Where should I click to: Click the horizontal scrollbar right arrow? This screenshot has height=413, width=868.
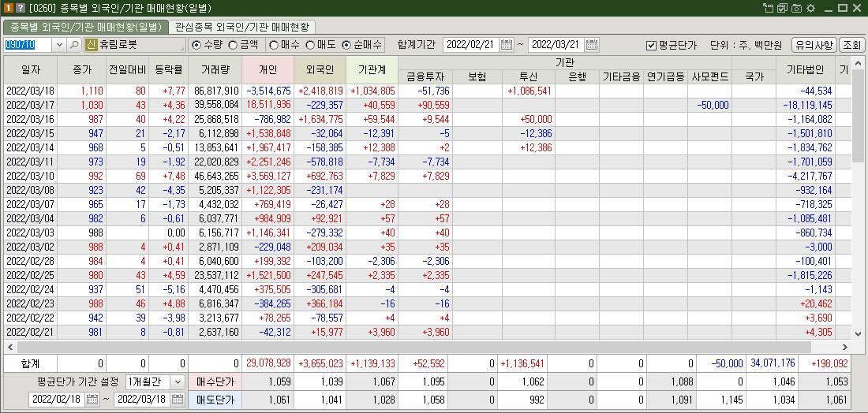[x=845, y=348]
